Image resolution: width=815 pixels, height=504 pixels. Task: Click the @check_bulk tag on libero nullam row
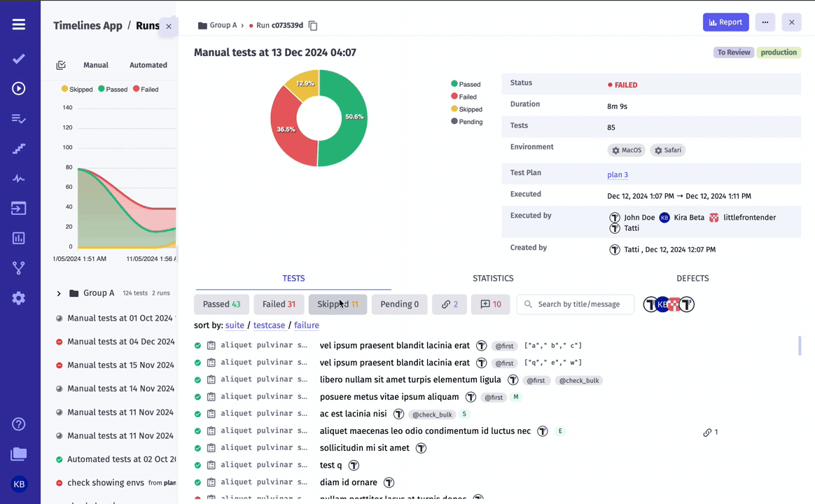coord(579,380)
